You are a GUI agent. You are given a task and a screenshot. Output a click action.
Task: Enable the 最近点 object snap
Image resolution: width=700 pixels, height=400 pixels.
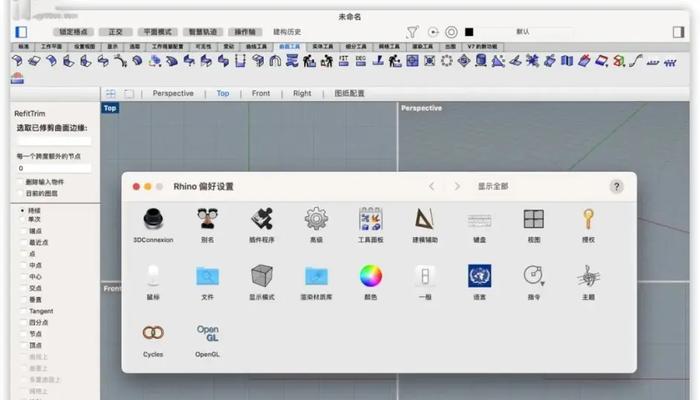(25, 242)
